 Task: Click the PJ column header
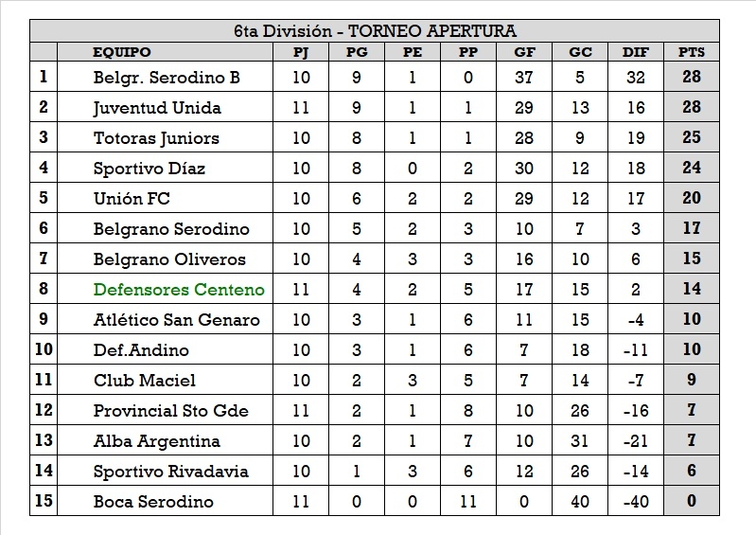[301, 52]
